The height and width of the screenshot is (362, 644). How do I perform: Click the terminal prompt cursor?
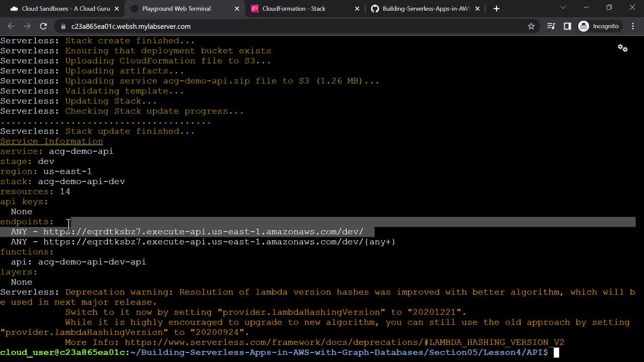click(556, 352)
